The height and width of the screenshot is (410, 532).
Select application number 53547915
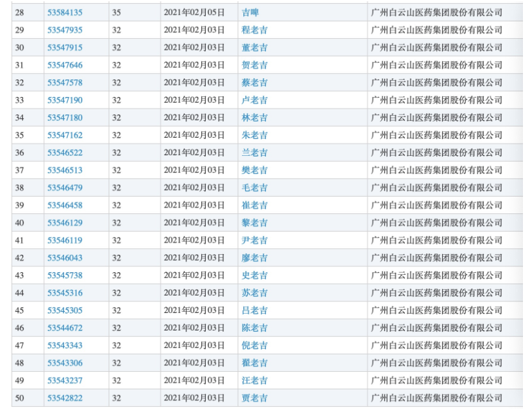click(65, 47)
